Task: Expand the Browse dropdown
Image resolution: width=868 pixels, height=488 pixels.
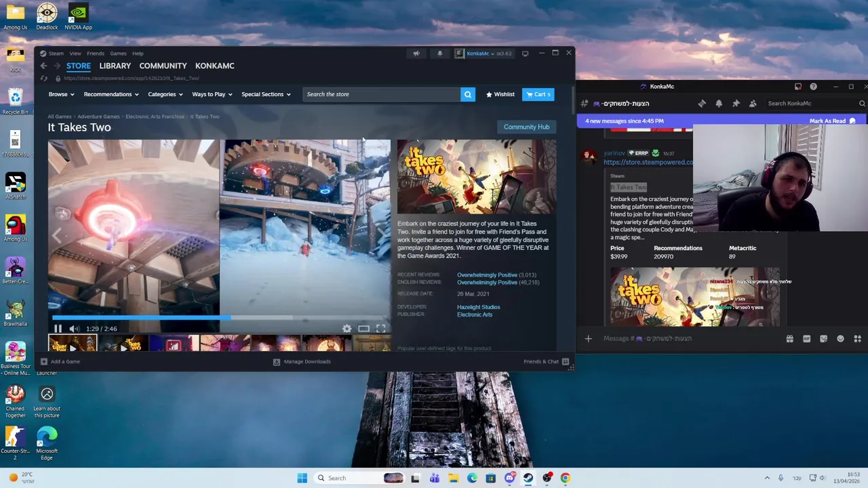Action: click(61, 94)
